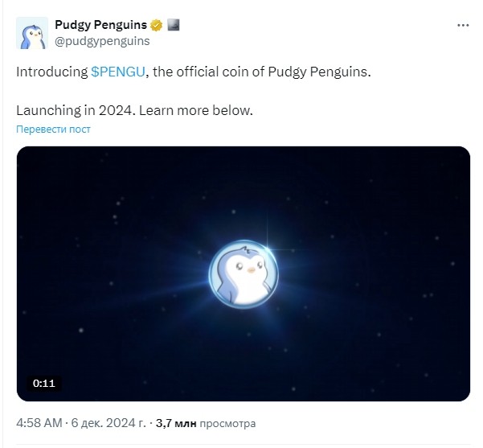
Task: Click the sparkle glint on the coin's edge
Action: pos(268,248)
